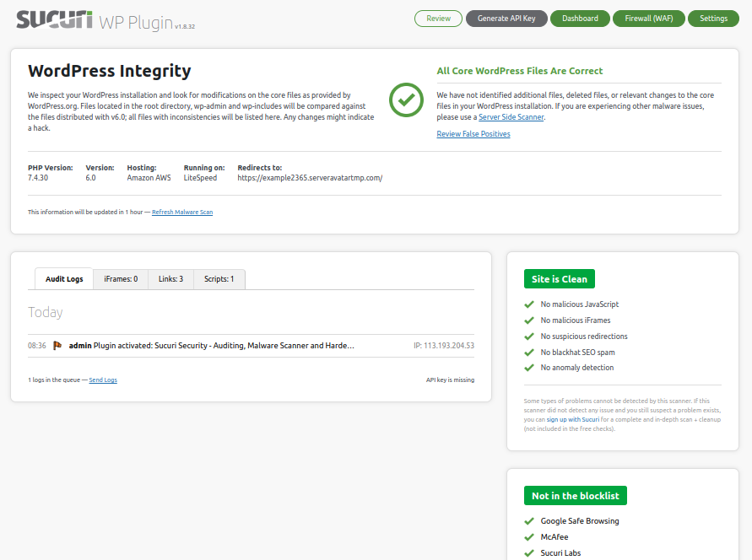Click the McAfee blocklist entry text
The width and height of the screenshot is (752, 560).
pos(555,537)
